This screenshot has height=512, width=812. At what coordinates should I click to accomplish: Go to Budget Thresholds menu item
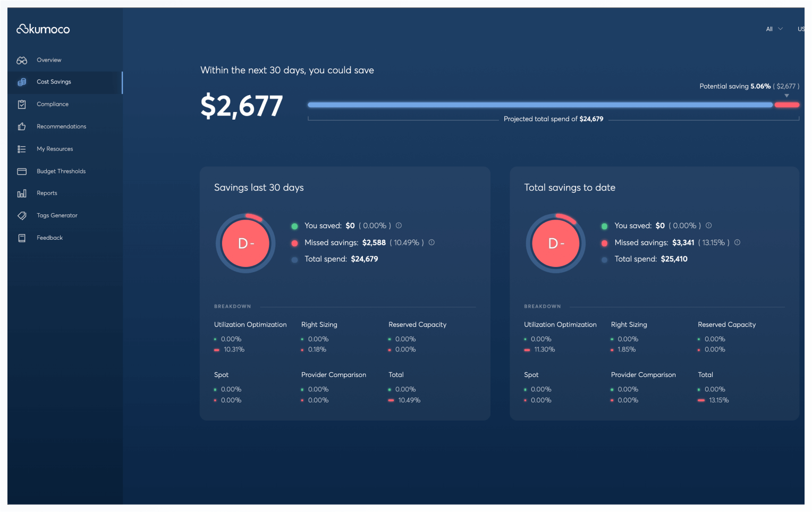tap(61, 171)
